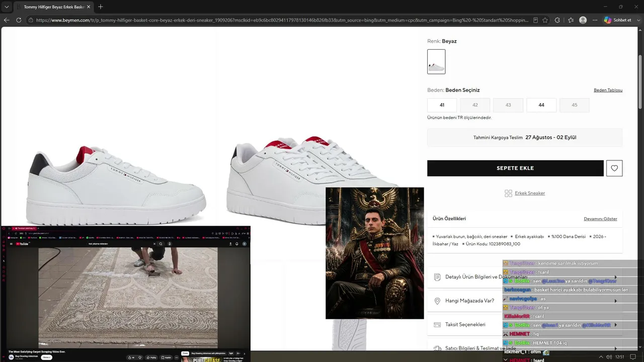Like the carpet scraping video

[132, 357]
